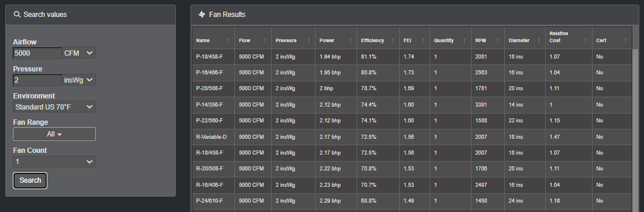Select the P-18/458-F fan row

(413, 57)
